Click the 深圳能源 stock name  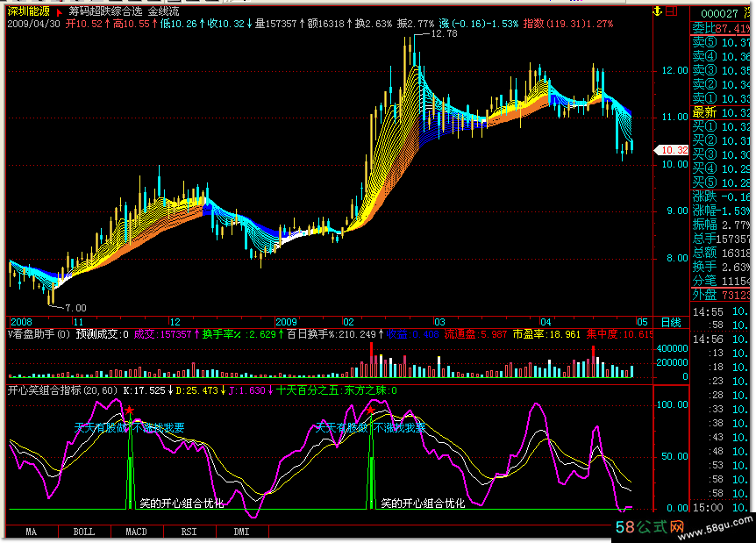[x=28, y=12]
